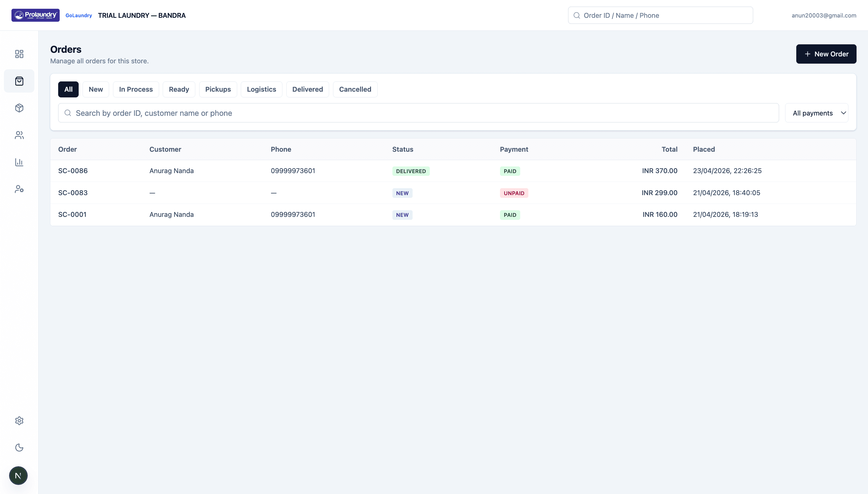Switch to the New tab

pyautogui.click(x=96, y=89)
